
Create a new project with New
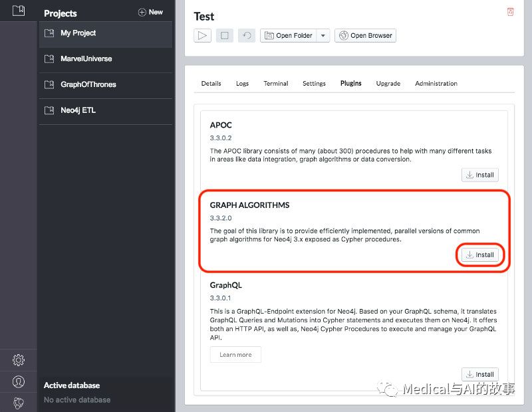150,12
